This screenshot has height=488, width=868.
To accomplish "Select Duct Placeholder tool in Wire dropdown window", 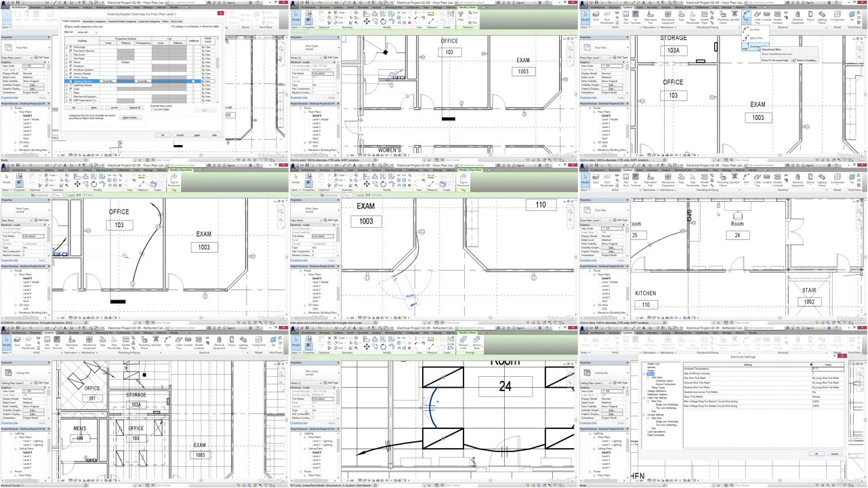I will (x=607, y=16).
